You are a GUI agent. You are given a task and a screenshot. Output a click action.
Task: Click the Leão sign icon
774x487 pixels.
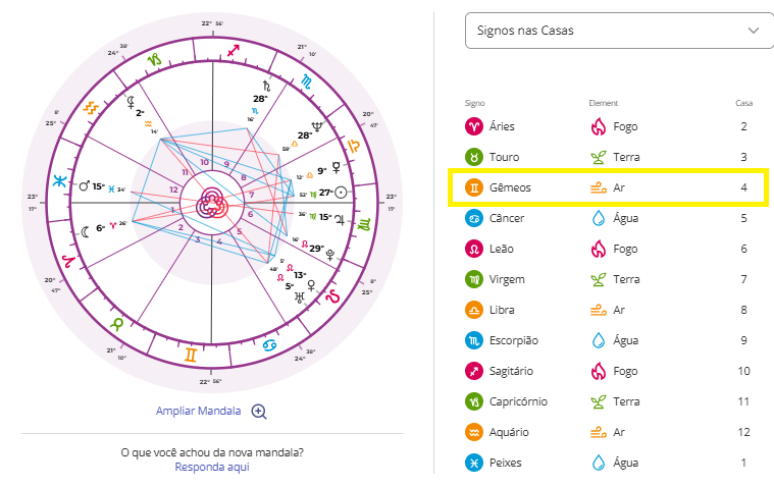[474, 249]
